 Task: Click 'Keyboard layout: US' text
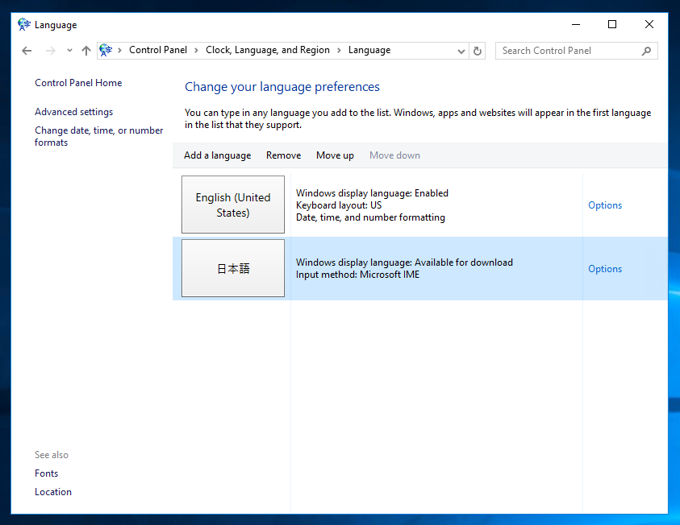tap(339, 205)
